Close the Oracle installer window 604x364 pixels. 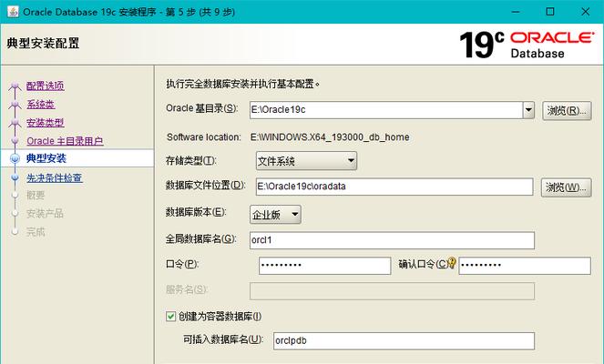coord(585,12)
